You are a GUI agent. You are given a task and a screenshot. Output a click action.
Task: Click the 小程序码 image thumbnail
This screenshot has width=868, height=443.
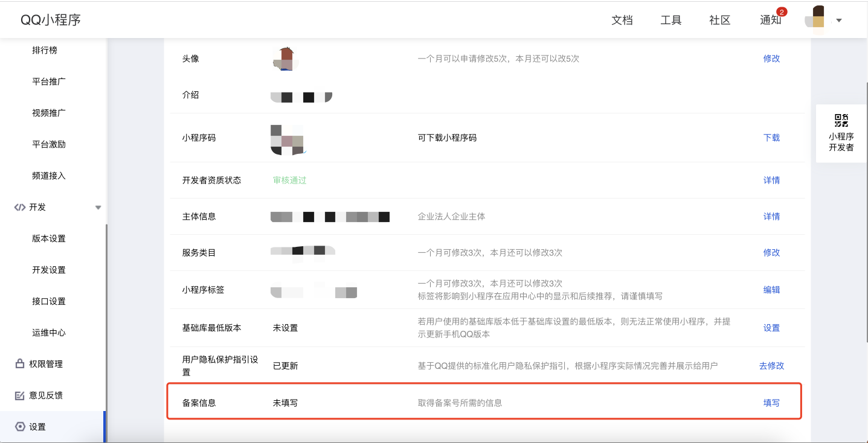click(287, 139)
